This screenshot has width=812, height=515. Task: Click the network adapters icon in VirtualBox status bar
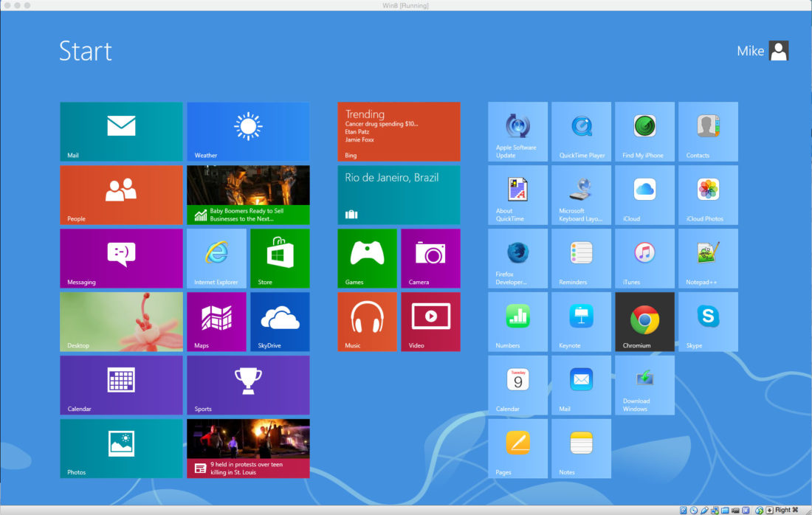[x=715, y=511]
